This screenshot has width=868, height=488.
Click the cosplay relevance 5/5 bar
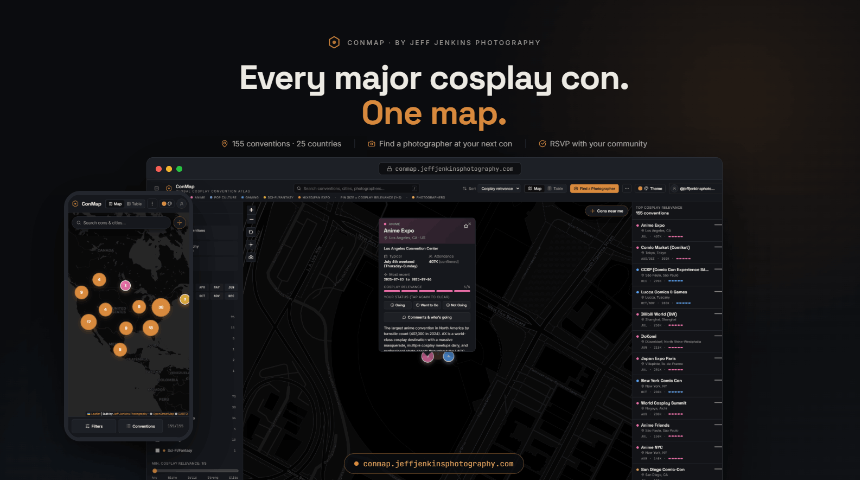point(427,291)
